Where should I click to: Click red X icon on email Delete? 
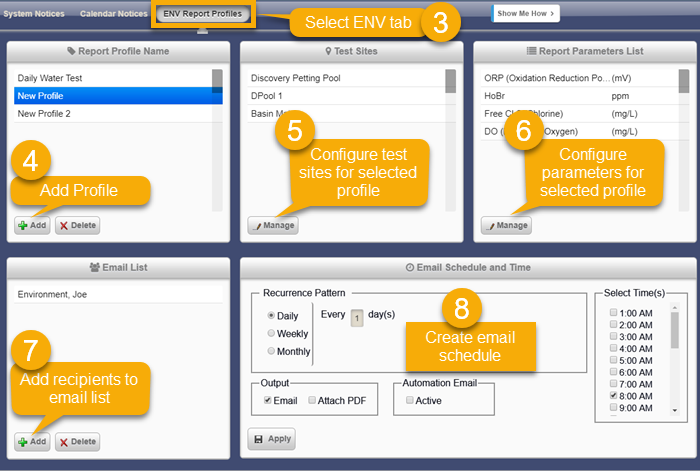click(x=64, y=442)
